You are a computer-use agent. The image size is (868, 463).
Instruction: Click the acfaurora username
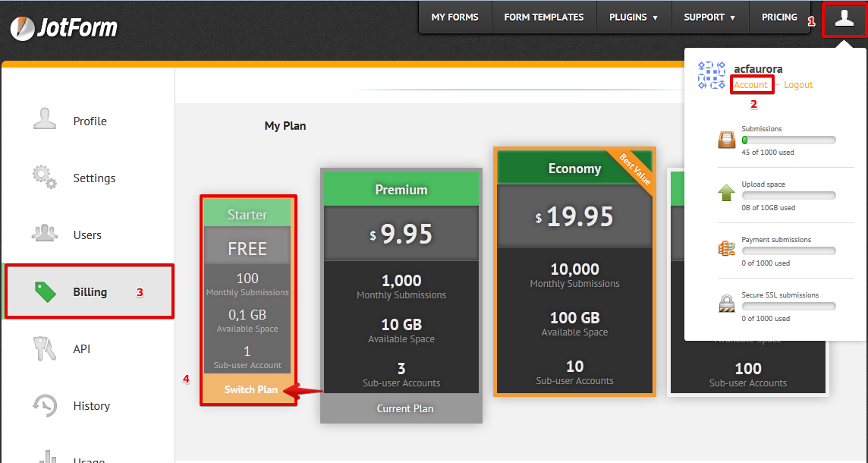[758, 68]
